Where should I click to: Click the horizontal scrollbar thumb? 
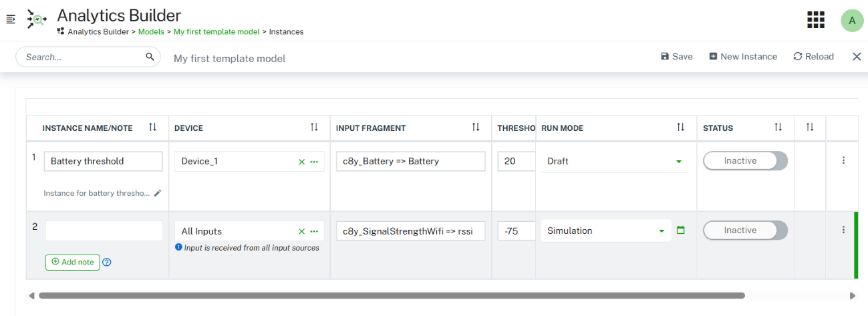(x=392, y=295)
